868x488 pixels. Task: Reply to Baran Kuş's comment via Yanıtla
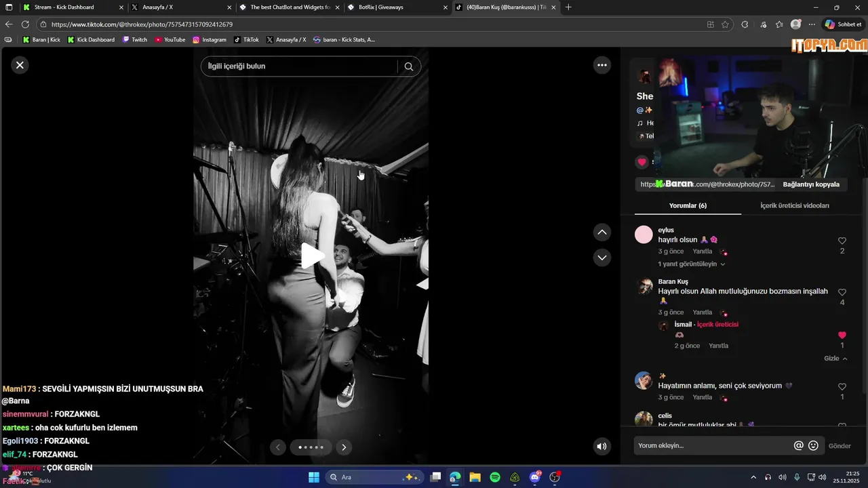(702, 312)
